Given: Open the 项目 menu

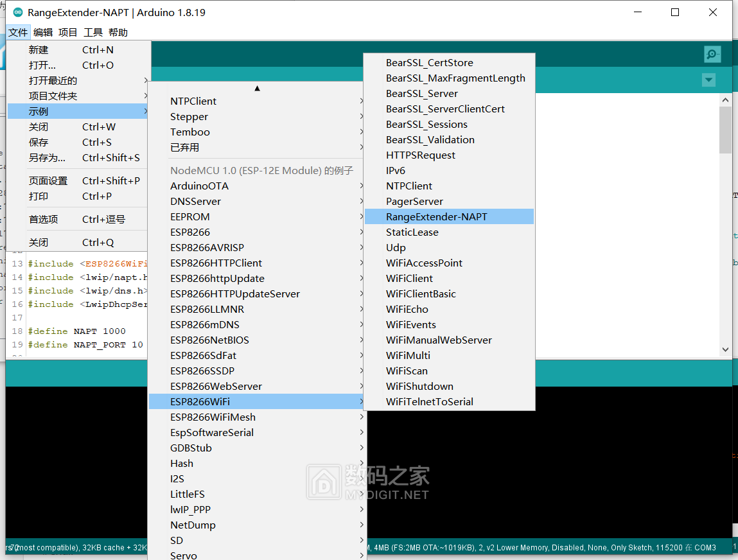Looking at the screenshot, I should [68, 32].
